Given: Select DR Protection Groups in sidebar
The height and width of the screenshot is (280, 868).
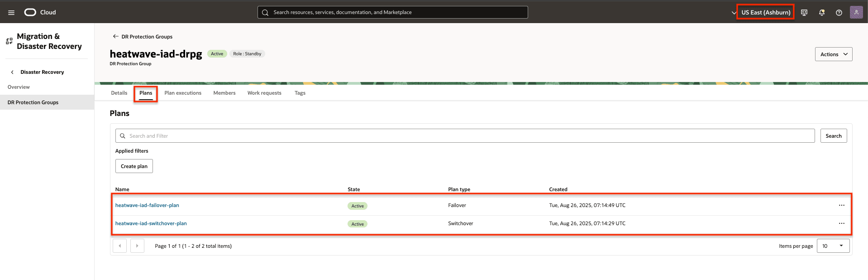Looking at the screenshot, I should pos(47,102).
